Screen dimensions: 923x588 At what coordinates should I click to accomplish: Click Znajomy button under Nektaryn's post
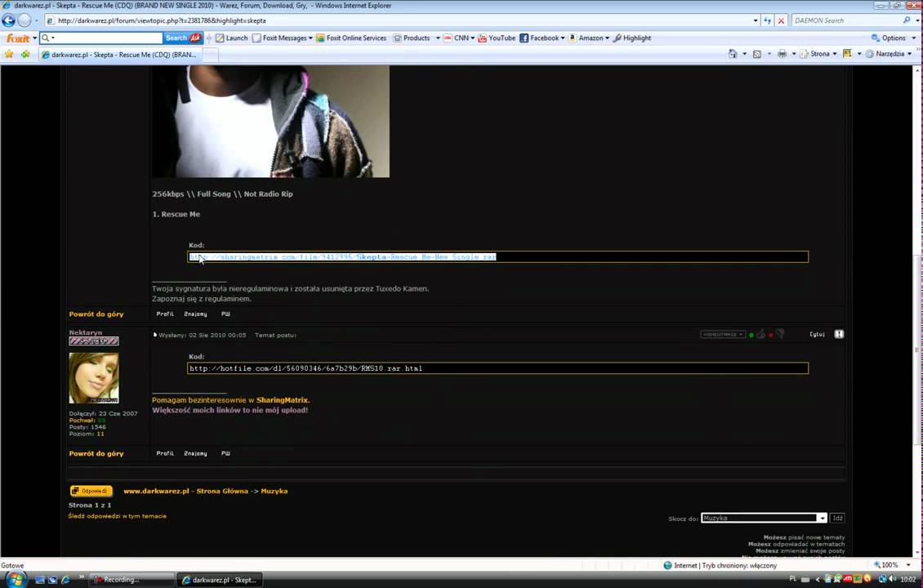(195, 454)
